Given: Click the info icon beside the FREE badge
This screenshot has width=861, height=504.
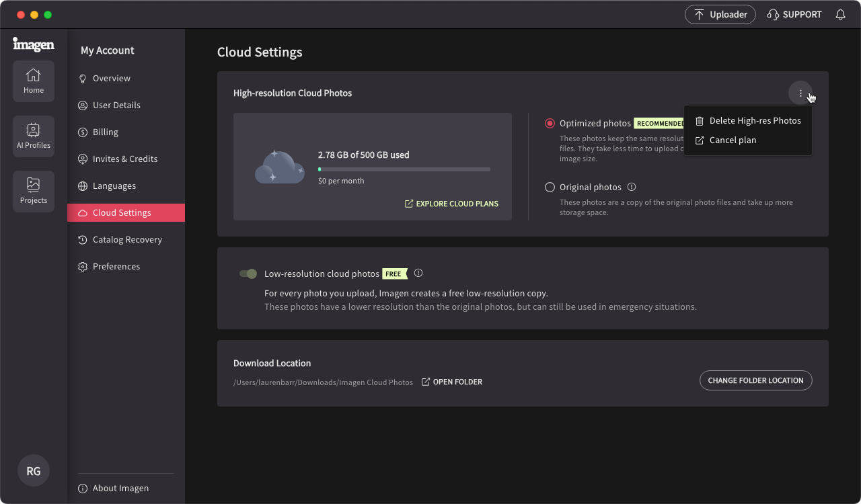Looking at the screenshot, I should click(x=418, y=273).
